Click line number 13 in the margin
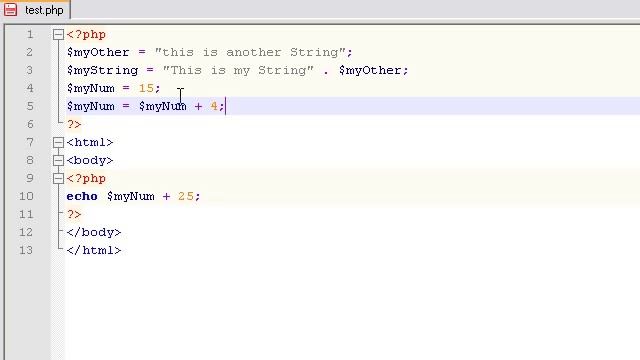The image size is (640, 360). click(26, 250)
